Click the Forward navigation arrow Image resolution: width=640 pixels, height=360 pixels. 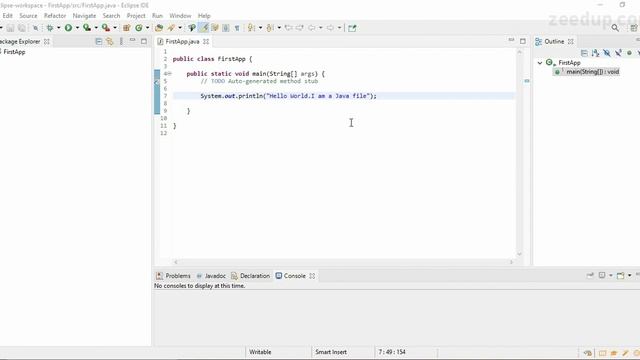330,28
